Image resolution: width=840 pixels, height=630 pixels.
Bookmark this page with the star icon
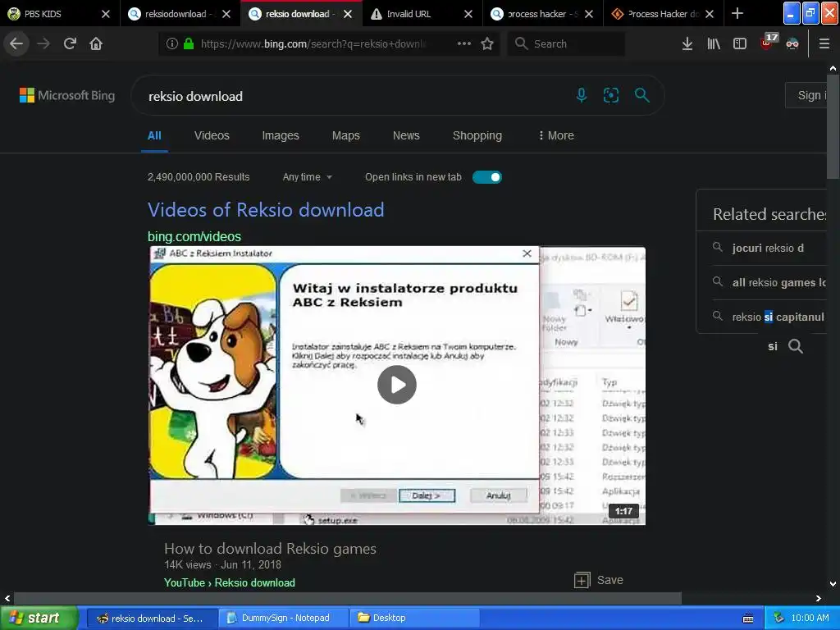(487, 43)
